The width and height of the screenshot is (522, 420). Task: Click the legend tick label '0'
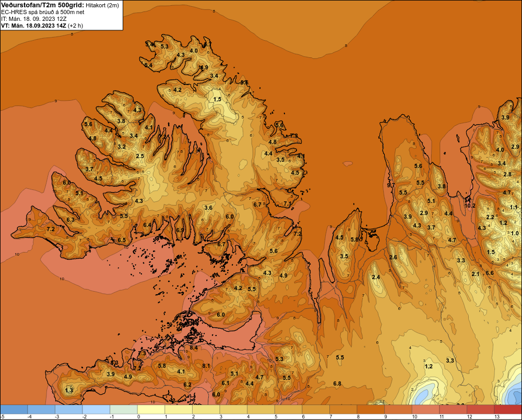[139, 417]
